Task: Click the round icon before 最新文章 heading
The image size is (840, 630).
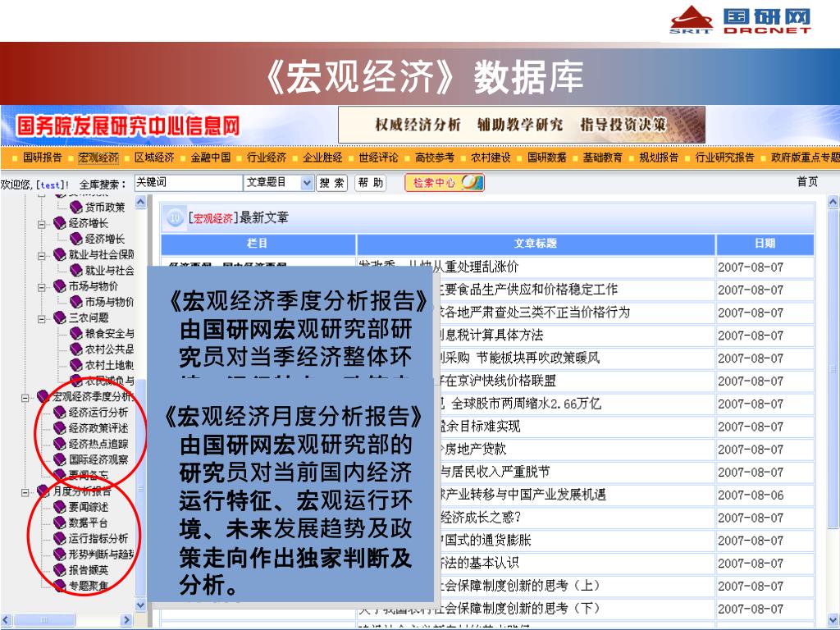Action: click(175, 218)
